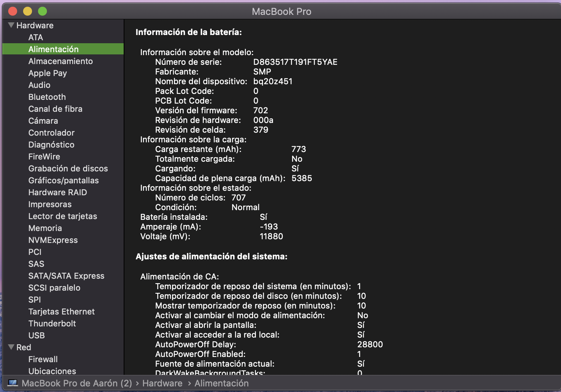Viewport: 561px width, 392px height.
Task: Select Diagnóstico in the sidebar
Action: coord(51,145)
